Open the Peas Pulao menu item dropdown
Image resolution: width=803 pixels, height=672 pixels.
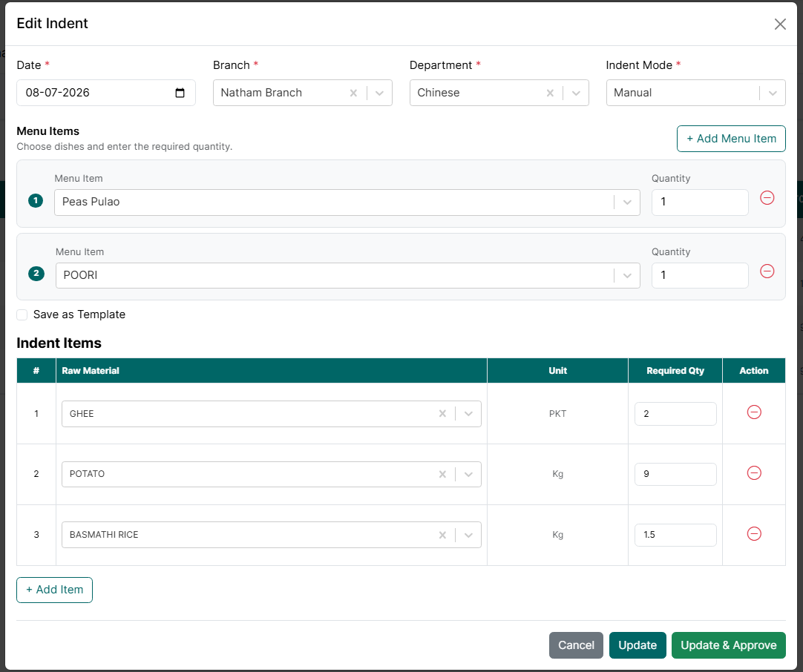[x=627, y=202]
